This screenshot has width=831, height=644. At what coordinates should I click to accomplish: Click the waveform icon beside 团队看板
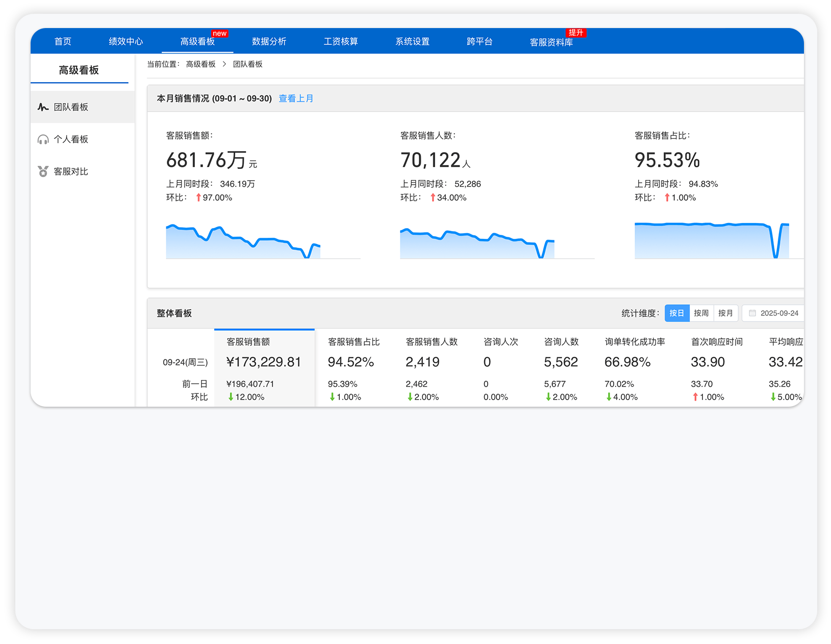pos(43,107)
